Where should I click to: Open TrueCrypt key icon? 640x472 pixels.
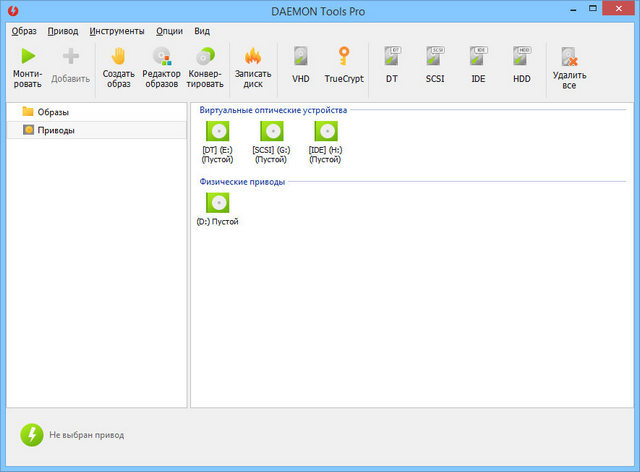coord(344,57)
